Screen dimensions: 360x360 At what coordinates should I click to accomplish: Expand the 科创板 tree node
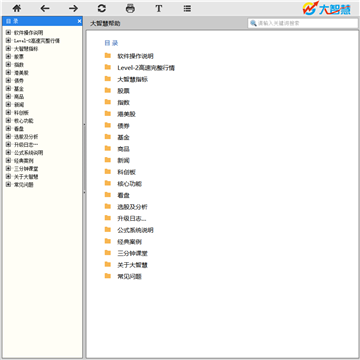tap(8, 112)
